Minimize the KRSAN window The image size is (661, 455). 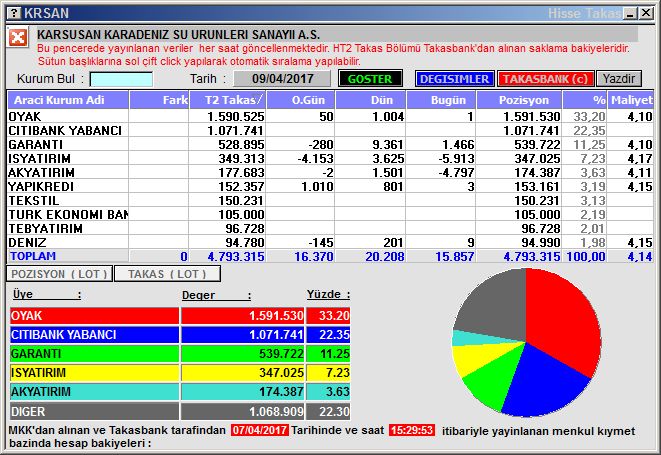[631, 13]
